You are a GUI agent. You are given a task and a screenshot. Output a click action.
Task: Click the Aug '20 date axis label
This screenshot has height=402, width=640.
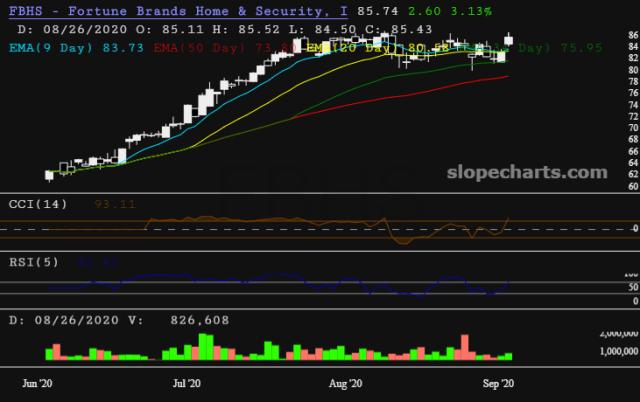(x=345, y=383)
